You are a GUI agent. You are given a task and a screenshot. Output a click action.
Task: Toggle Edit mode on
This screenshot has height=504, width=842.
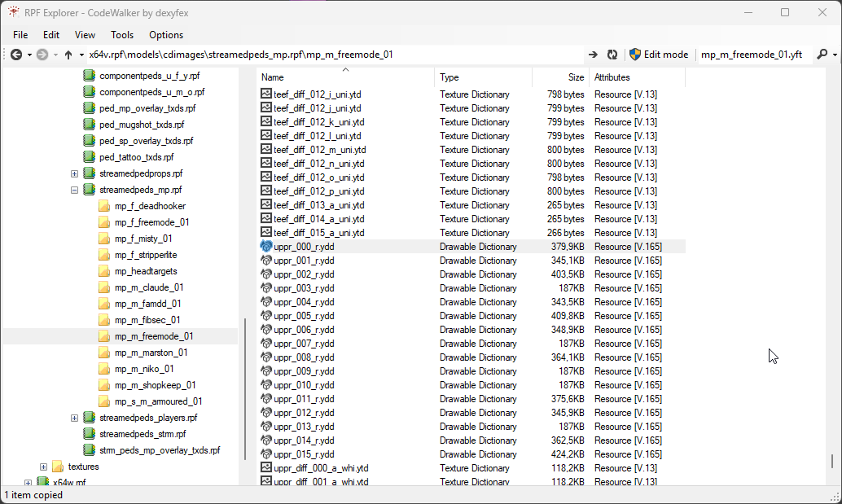(658, 55)
